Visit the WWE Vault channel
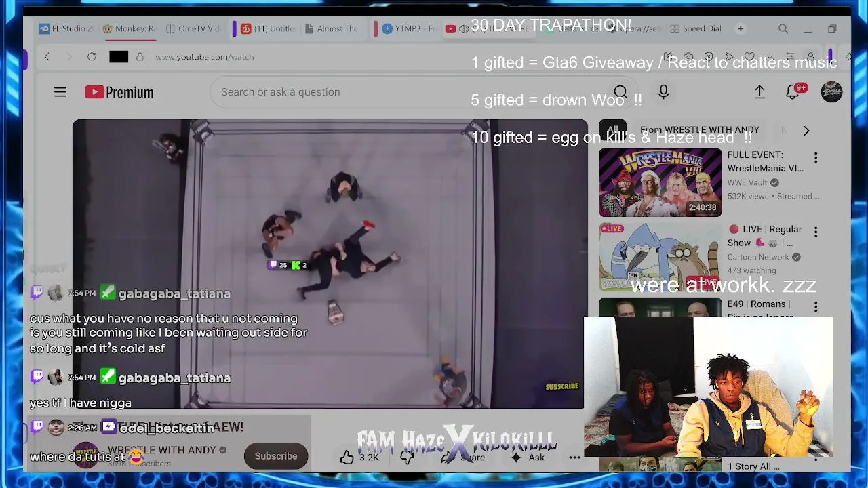 point(747,182)
